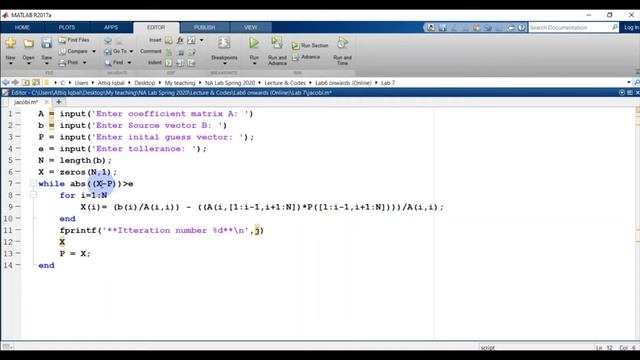
Task: Click 'My teaching' in the path bar
Action: click(x=180, y=83)
